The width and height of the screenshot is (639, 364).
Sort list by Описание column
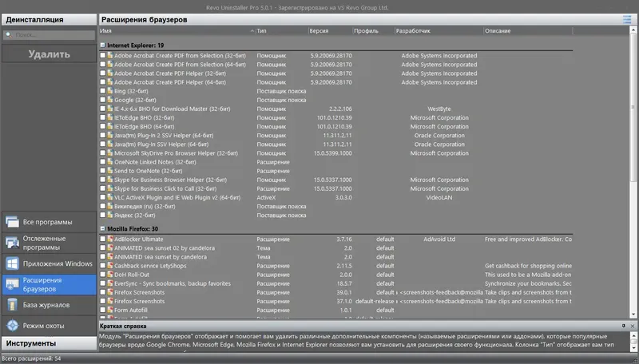pyautogui.click(x=528, y=31)
